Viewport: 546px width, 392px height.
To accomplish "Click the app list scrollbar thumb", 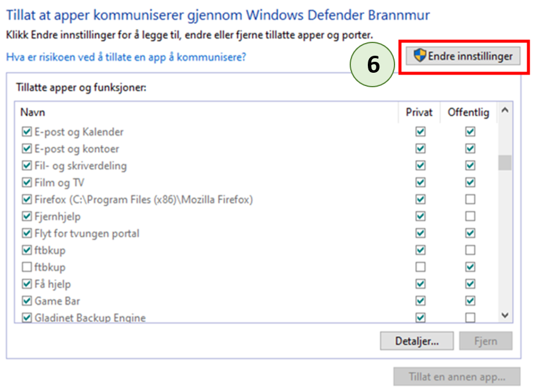I will click(504, 162).
